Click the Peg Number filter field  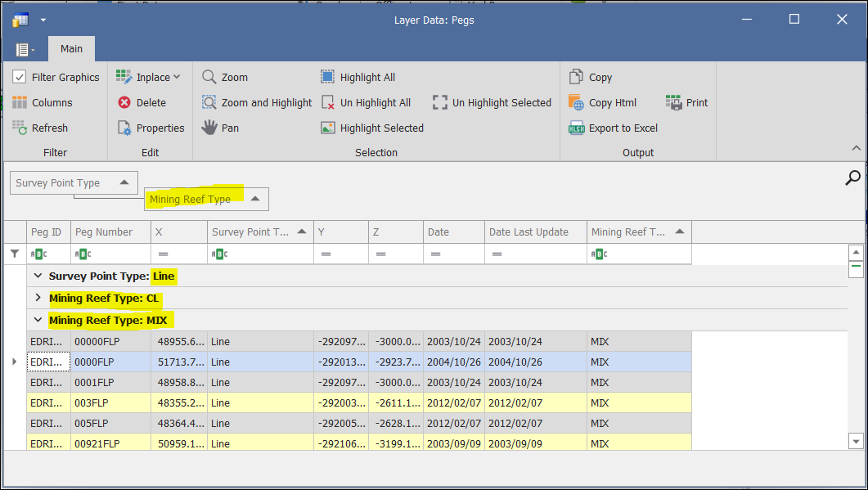coord(115,254)
